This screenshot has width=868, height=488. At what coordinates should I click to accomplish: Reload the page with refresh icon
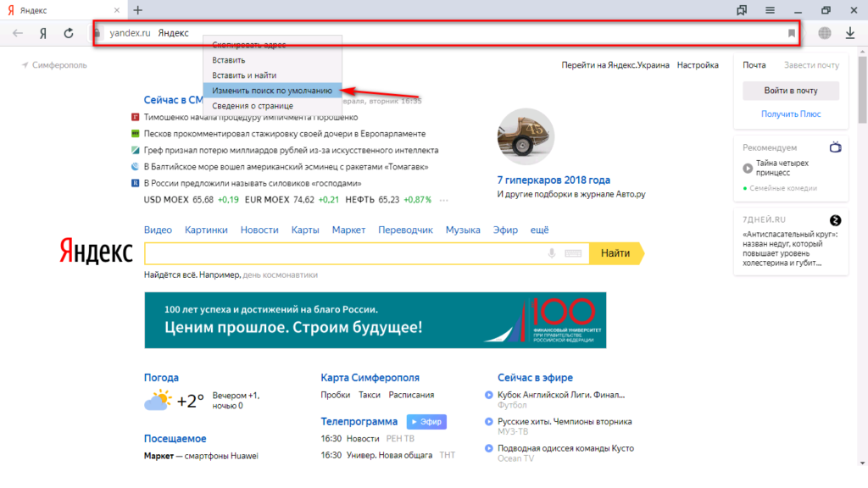click(x=69, y=33)
